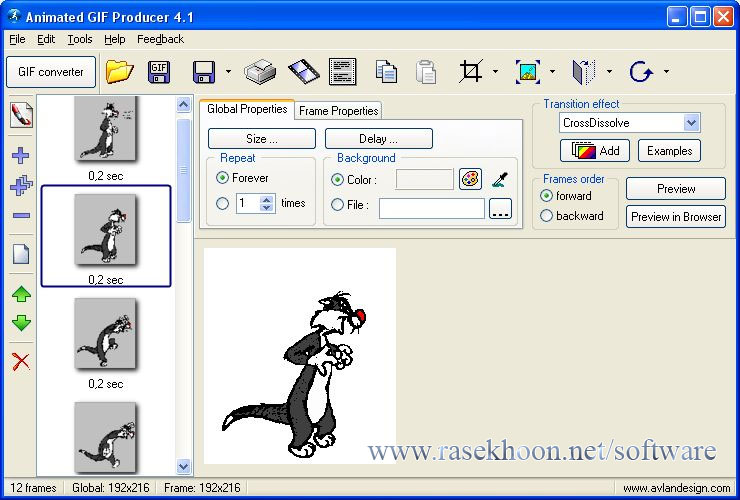Select the repeat times radio button
Image resolution: width=740 pixels, height=500 pixels.
click(x=222, y=203)
